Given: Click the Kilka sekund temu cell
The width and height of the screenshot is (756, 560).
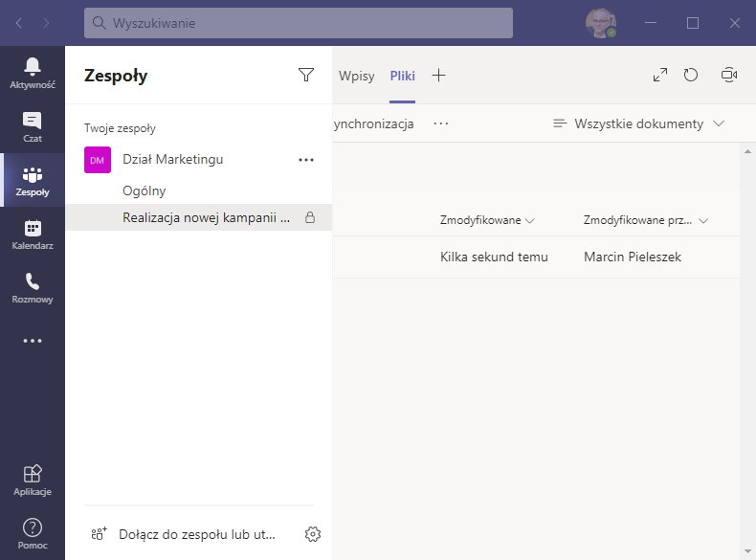Looking at the screenshot, I should click(494, 258).
